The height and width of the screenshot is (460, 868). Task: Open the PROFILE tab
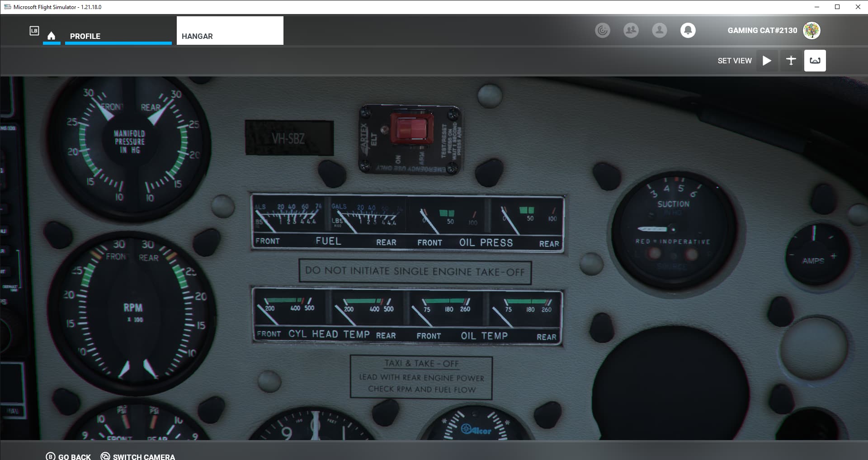pyautogui.click(x=118, y=36)
